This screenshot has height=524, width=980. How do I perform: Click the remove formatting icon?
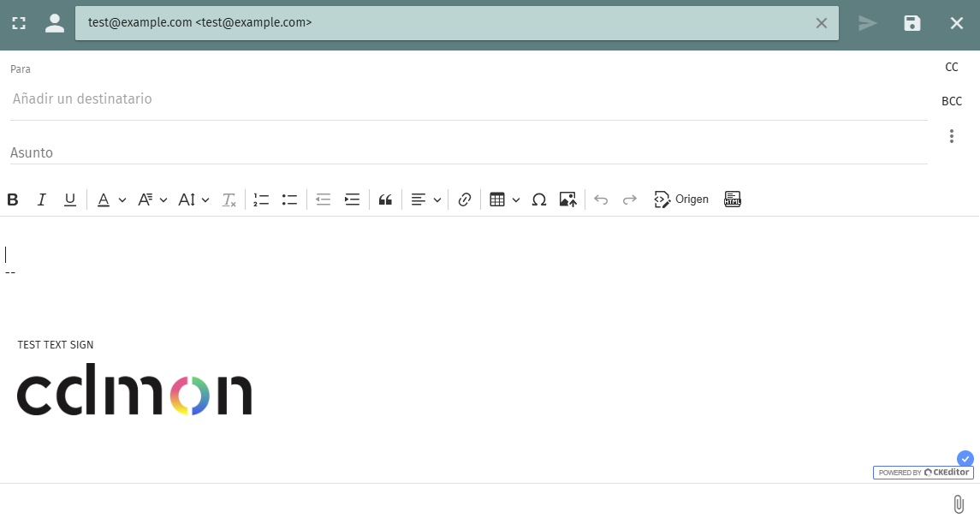pyautogui.click(x=229, y=199)
